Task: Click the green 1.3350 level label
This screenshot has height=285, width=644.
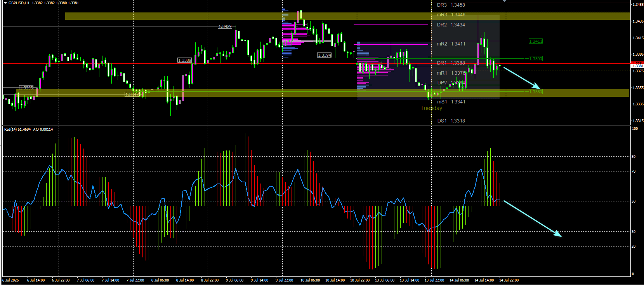Action: 536,92
